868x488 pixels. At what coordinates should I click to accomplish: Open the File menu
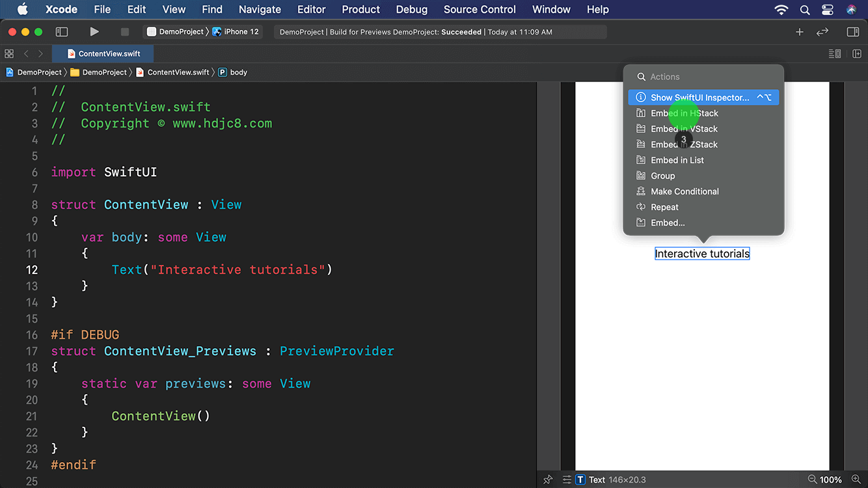click(x=102, y=9)
